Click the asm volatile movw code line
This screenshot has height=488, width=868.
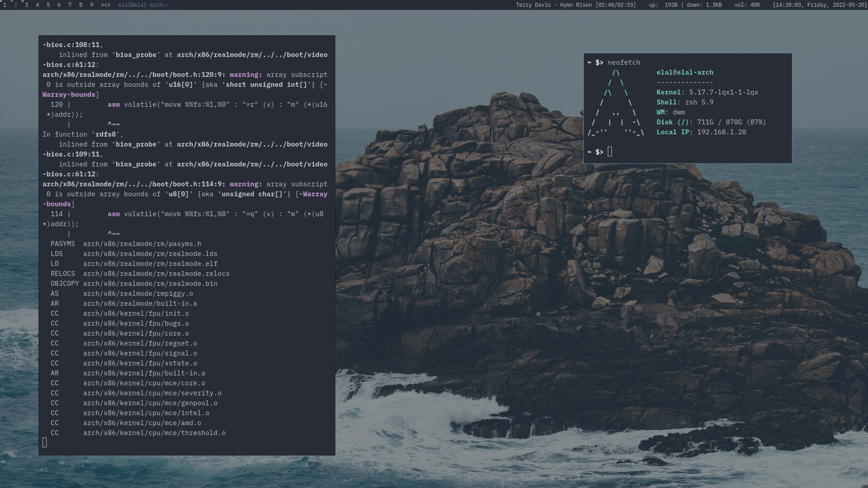[185, 109]
